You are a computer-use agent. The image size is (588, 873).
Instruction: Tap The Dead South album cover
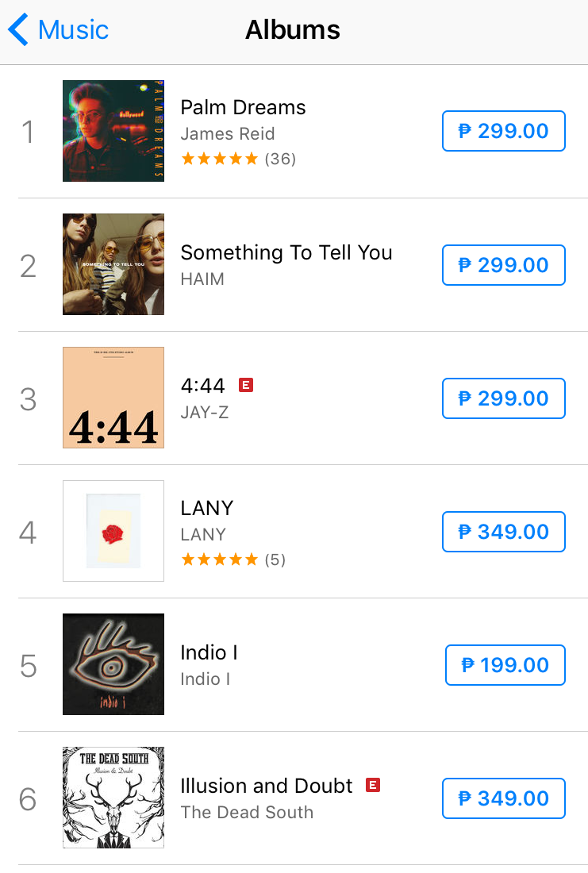pyautogui.click(x=113, y=798)
